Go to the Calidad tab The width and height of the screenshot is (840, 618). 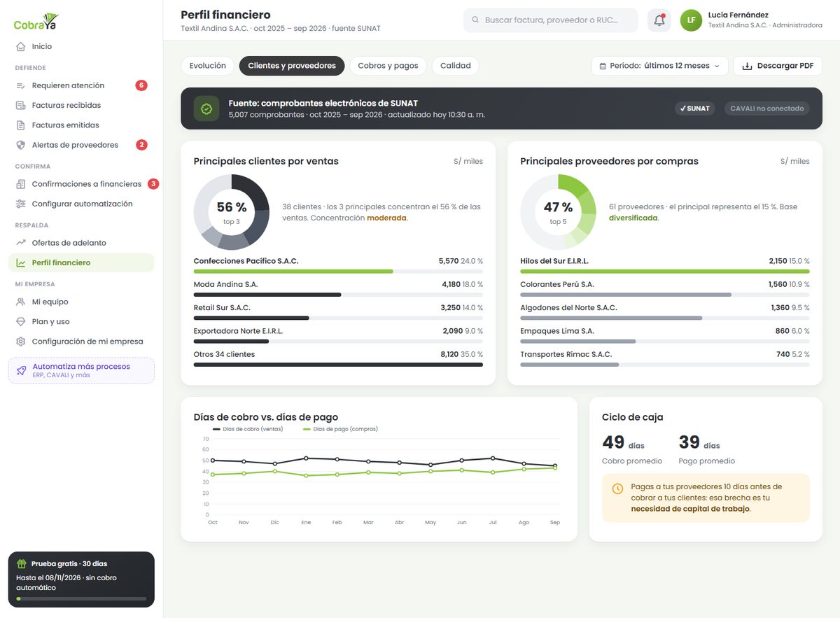(456, 66)
